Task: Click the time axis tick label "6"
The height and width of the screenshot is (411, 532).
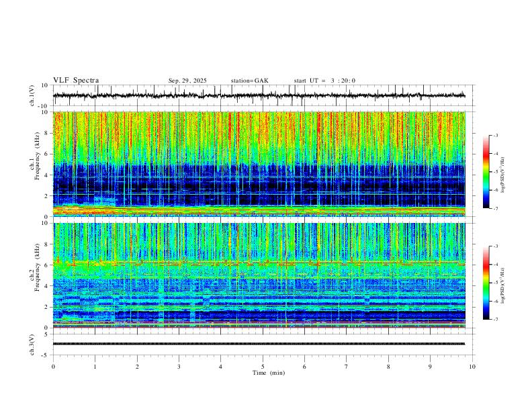Action: (x=305, y=367)
